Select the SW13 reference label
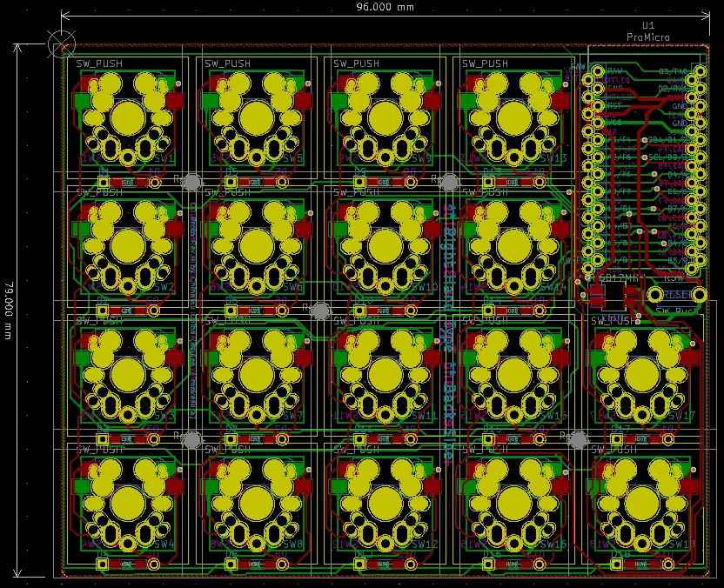Screen dimensions: 724x588 pyautogui.click(x=553, y=158)
